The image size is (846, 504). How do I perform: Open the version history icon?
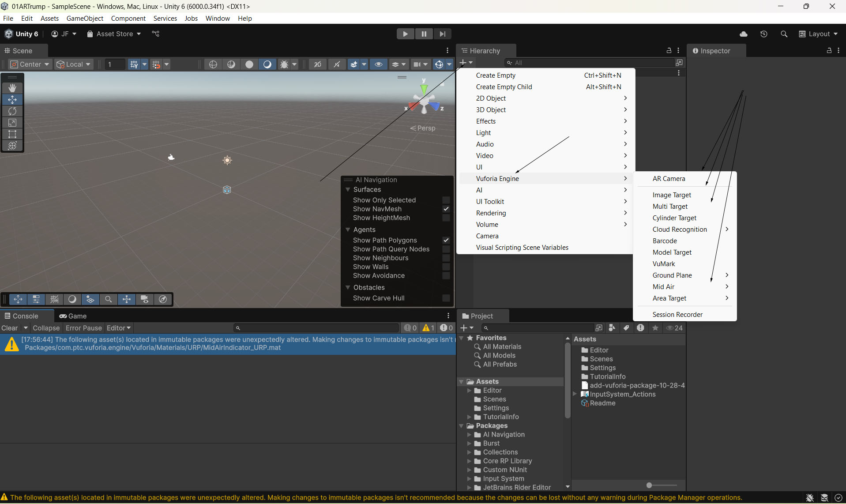[764, 34]
